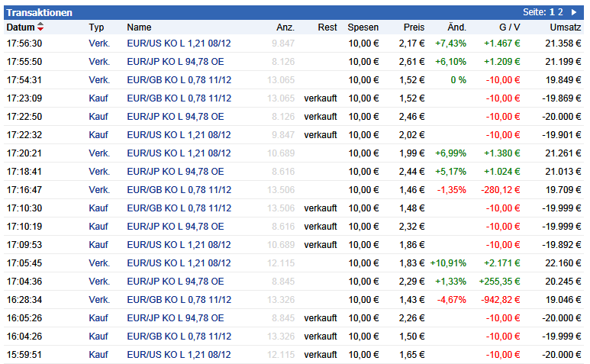
Task: Select the 2,17 € price value
Action: tap(411, 43)
